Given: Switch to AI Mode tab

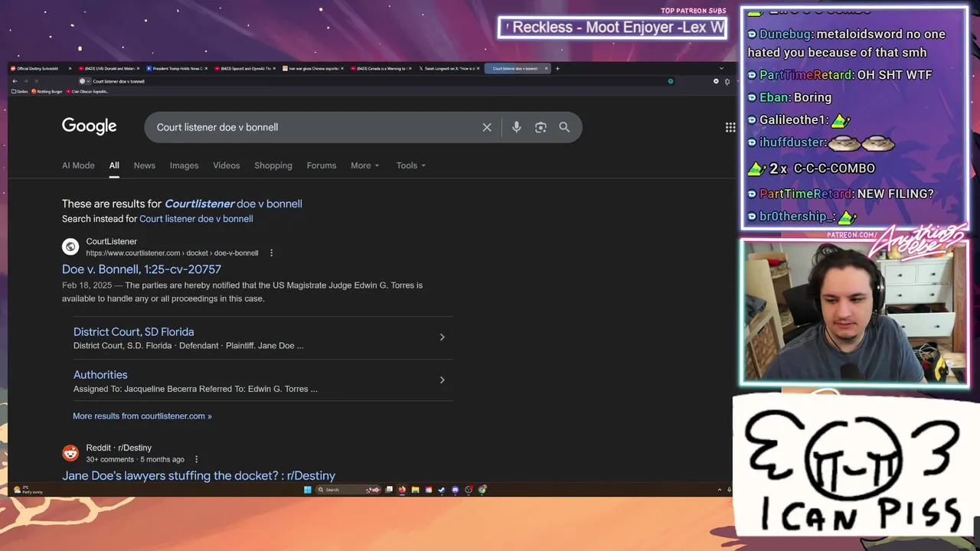Looking at the screenshot, I should click(78, 165).
